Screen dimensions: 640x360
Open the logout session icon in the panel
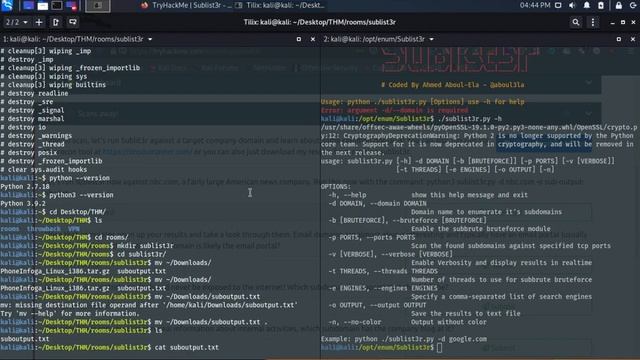(633, 5)
